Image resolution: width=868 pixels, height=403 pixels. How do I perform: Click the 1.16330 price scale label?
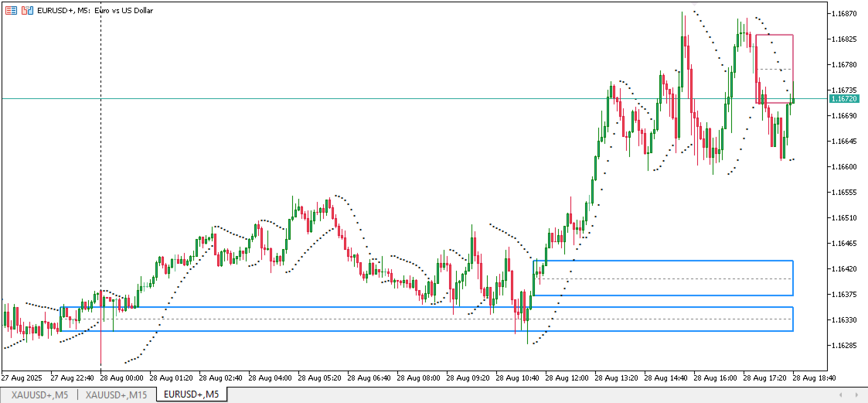click(x=844, y=320)
